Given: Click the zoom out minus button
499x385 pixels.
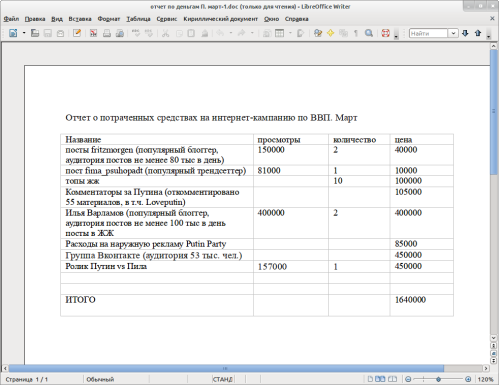Looking at the screenshot, I should click(x=408, y=379).
